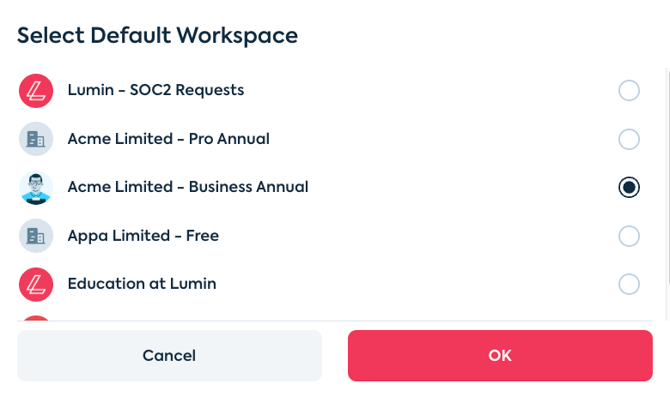Click the Lumin SOC2 Requests logo icon
The width and height of the screenshot is (670, 402).
(36, 91)
